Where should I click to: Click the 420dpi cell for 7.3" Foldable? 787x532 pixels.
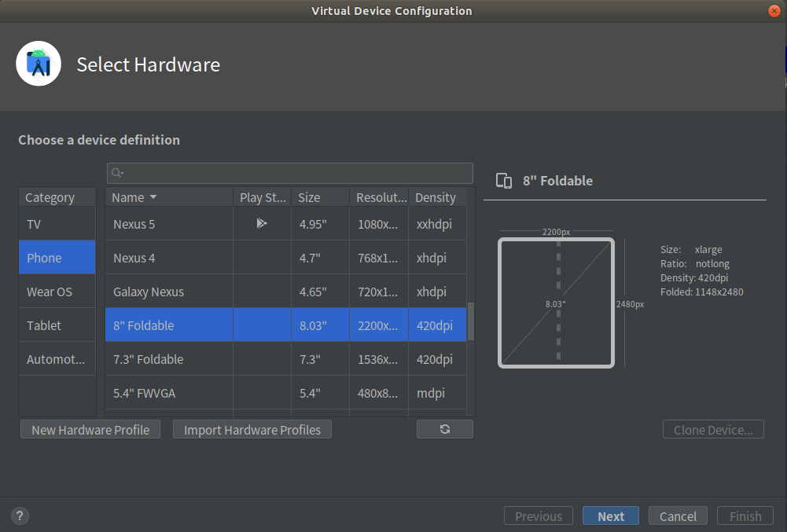(x=438, y=359)
